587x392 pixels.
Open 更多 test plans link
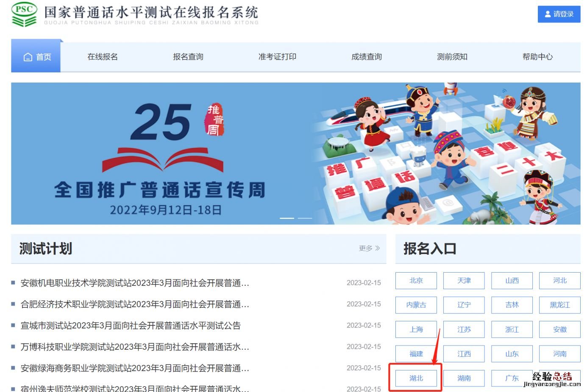pyautogui.click(x=370, y=248)
